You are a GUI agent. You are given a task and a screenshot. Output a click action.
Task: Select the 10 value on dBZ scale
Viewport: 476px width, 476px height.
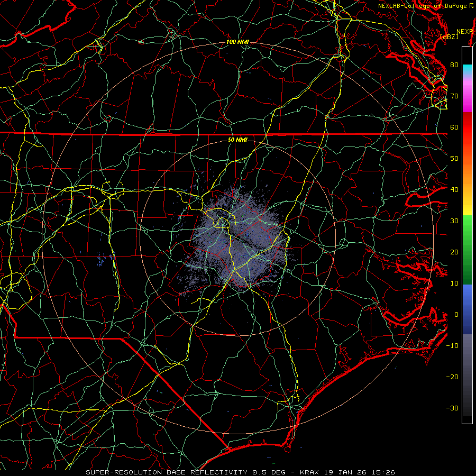[454, 283]
